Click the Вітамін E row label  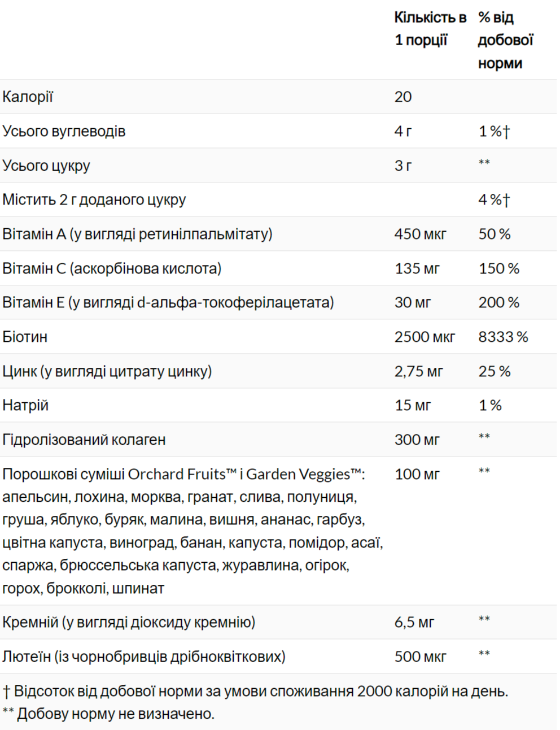point(168,302)
